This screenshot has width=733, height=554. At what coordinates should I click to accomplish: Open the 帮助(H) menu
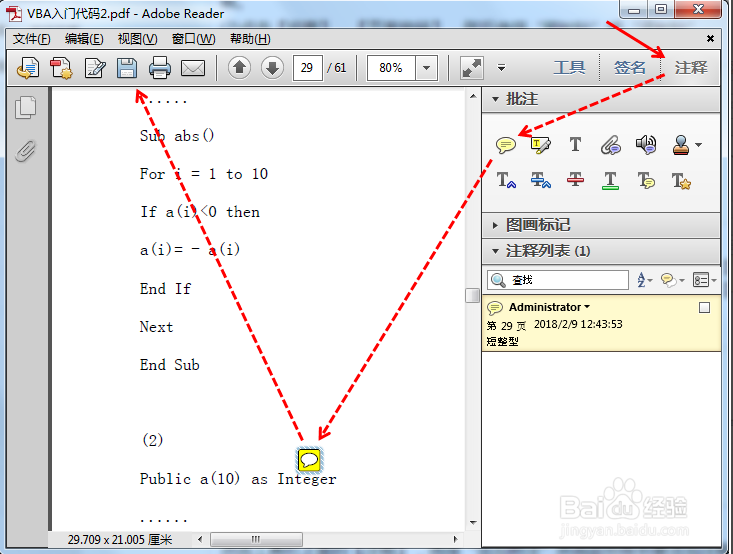click(x=250, y=39)
